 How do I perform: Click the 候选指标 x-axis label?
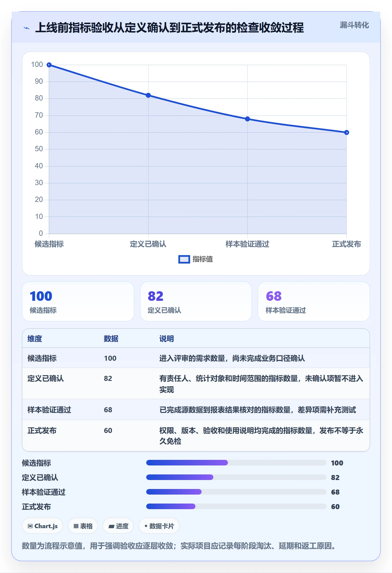[49, 244]
